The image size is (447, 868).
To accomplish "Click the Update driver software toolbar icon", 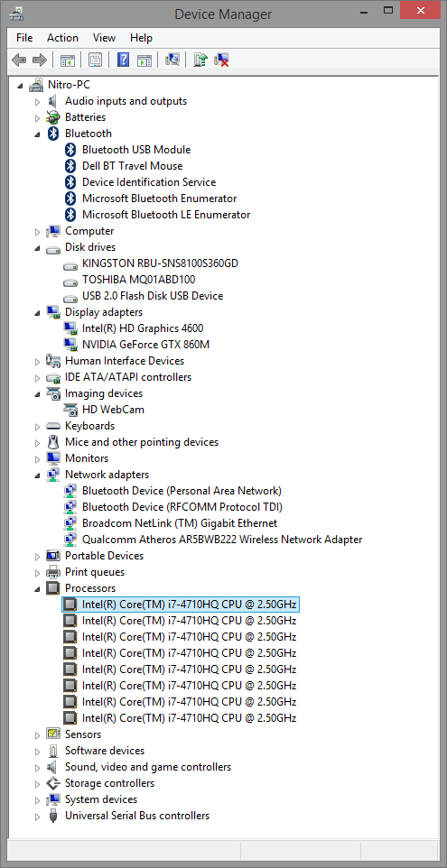I will (200, 60).
